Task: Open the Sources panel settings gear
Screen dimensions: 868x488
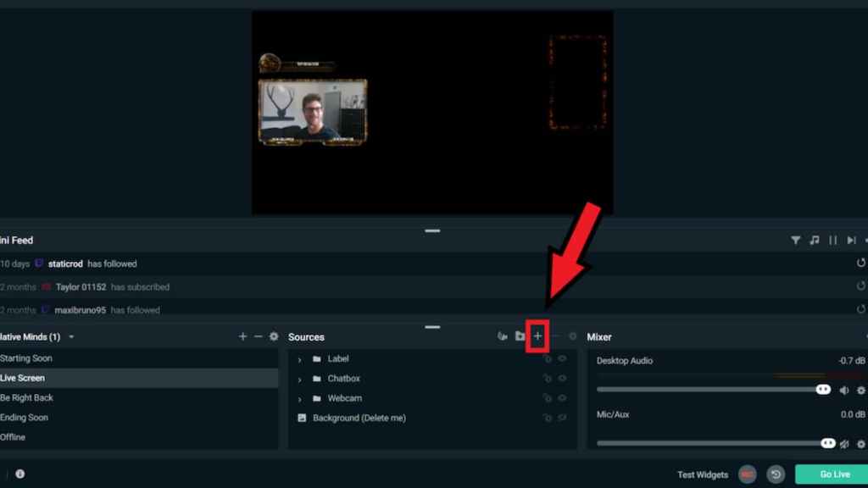Action: 571,336
